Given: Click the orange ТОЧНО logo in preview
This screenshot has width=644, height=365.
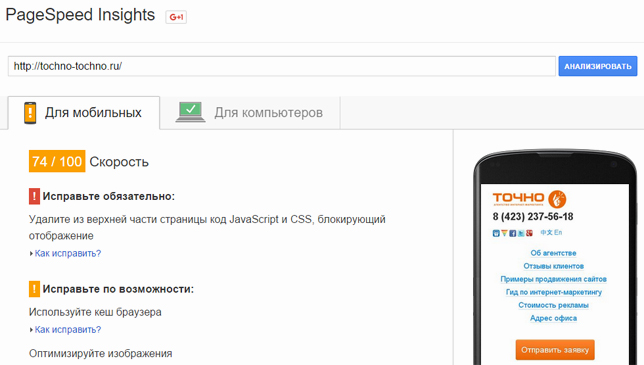Looking at the screenshot, I should tap(529, 199).
